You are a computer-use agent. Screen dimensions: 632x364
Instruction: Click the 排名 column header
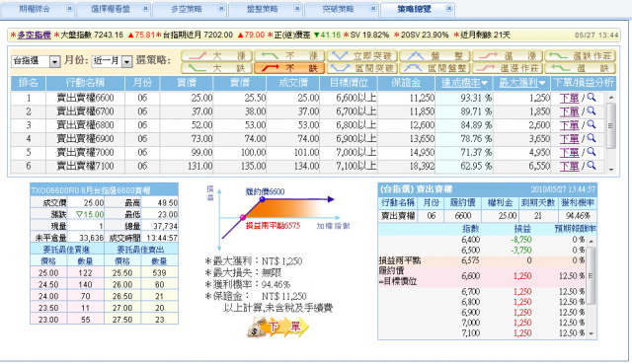[x=29, y=83]
